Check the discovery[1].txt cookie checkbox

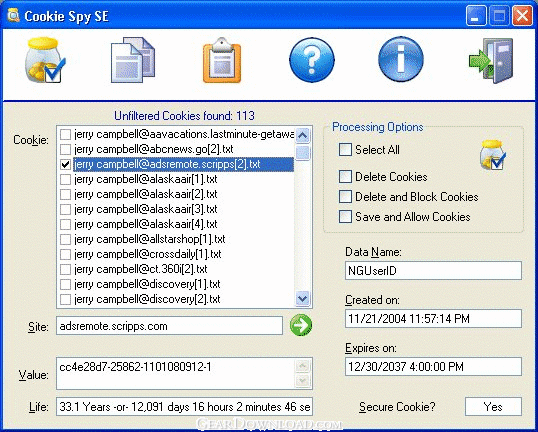pyautogui.click(x=65, y=284)
